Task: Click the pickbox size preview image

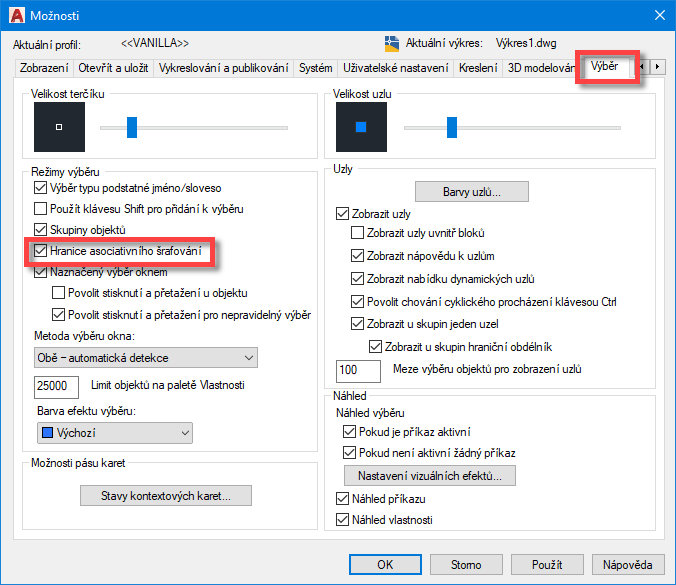Action: click(x=59, y=127)
